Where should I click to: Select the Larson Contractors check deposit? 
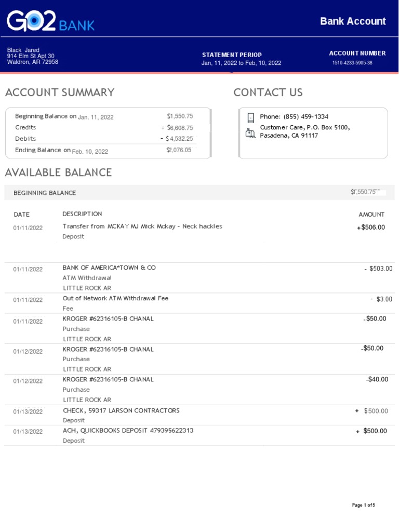[121, 410]
